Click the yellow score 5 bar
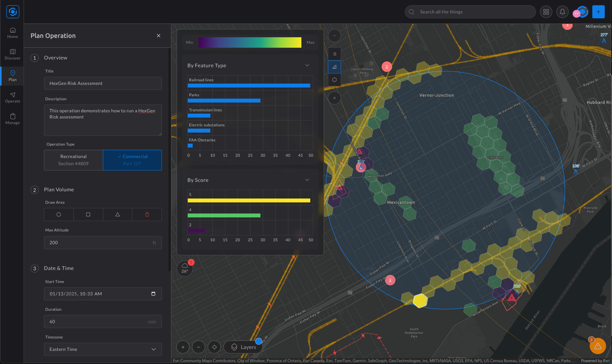Screen dimensions: 612x364 click(x=249, y=200)
